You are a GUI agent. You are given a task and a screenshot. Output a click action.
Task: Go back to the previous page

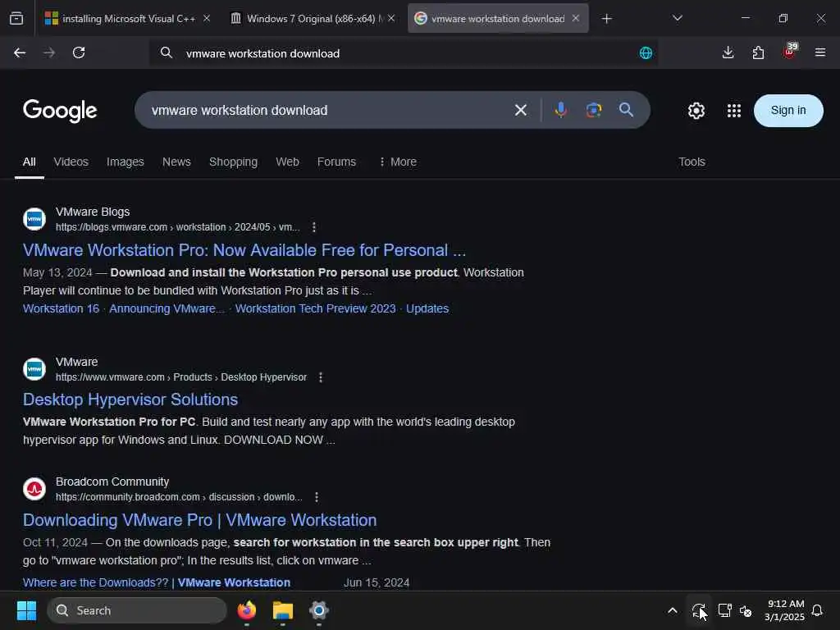pos(20,52)
